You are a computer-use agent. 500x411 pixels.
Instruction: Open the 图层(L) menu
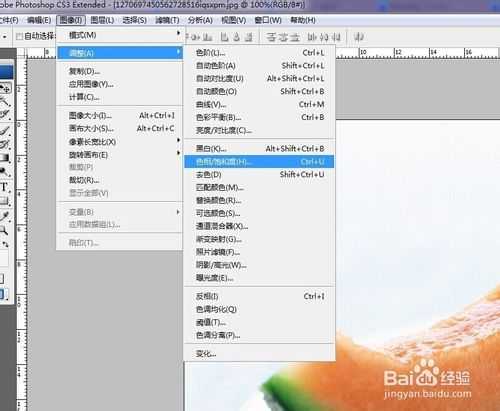[102, 20]
